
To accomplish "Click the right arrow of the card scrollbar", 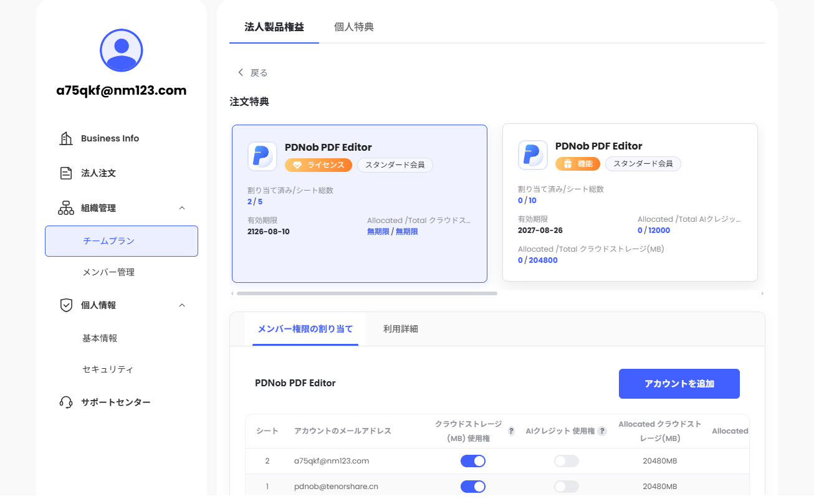I will tap(762, 293).
